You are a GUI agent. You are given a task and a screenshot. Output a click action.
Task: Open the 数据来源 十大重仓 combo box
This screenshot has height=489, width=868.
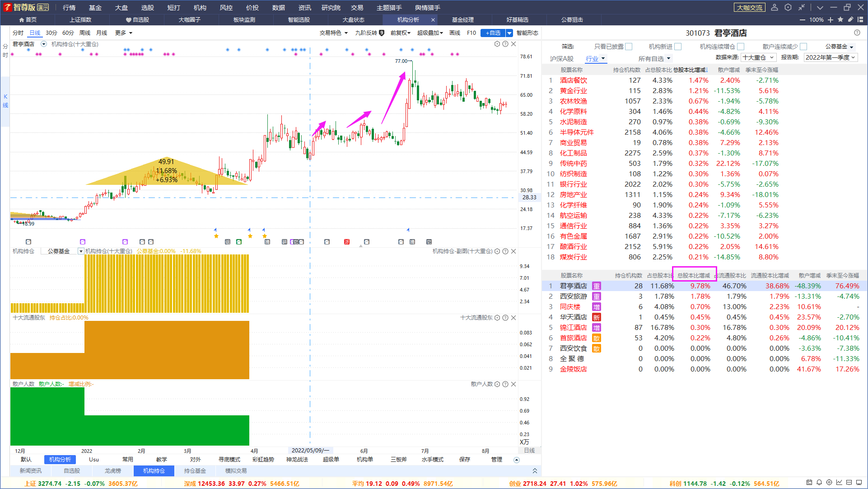point(759,57)
